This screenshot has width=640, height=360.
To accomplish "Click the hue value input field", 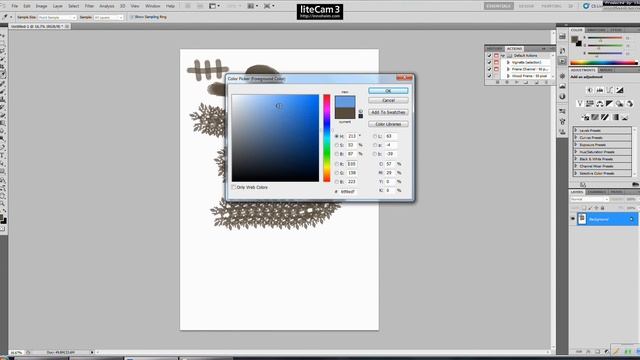I will 352,136.
